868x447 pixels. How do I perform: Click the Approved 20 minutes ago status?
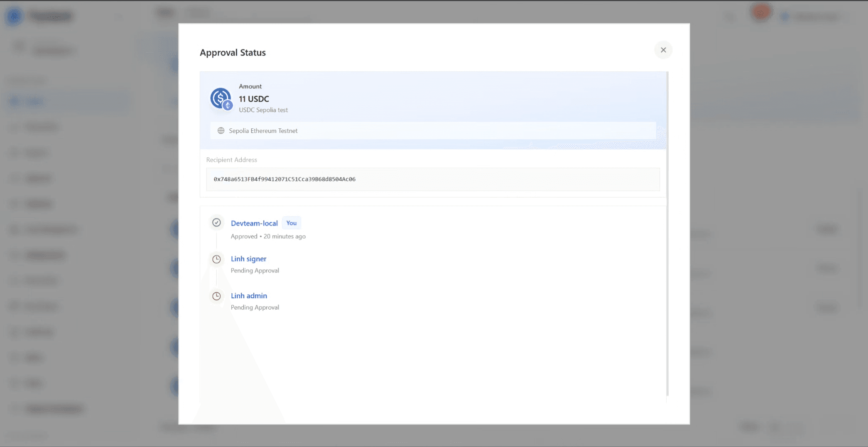268,236
